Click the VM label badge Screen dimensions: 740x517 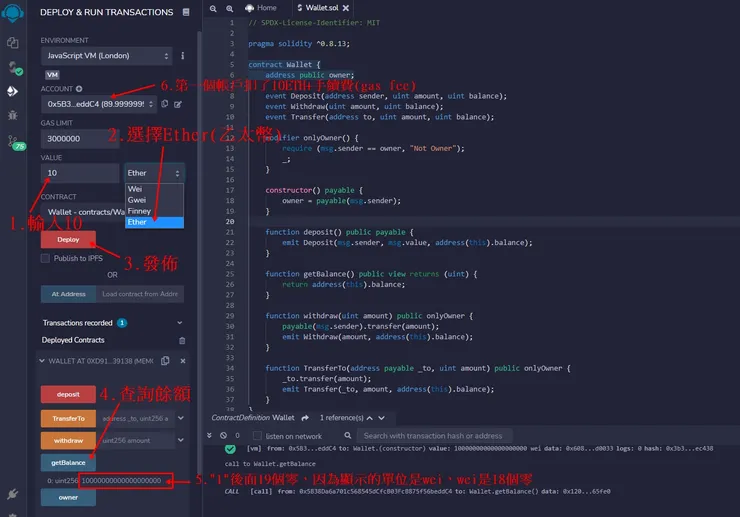click(52, 75)
